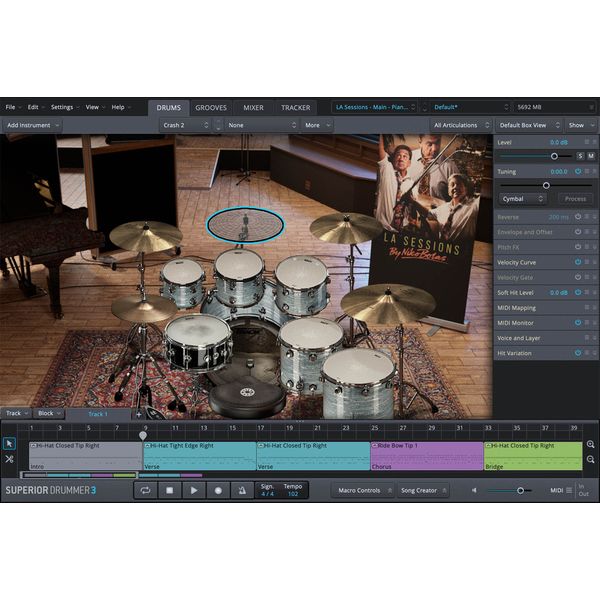Toggle loop playback in the transport
Viewport: 600px width, 600px height.
(145, 490)
